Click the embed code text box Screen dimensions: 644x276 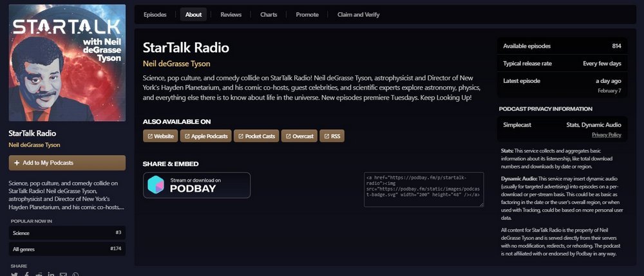pyautogui.click(x=423, y=189)
